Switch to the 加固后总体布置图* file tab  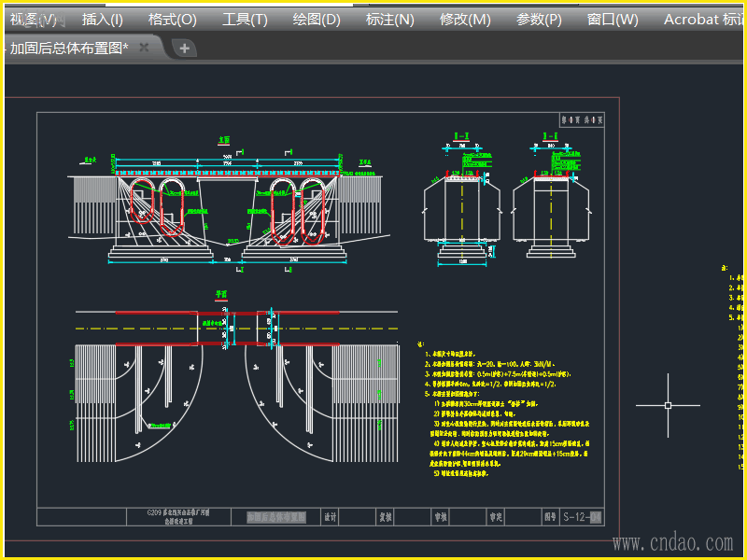coord(68,49)
